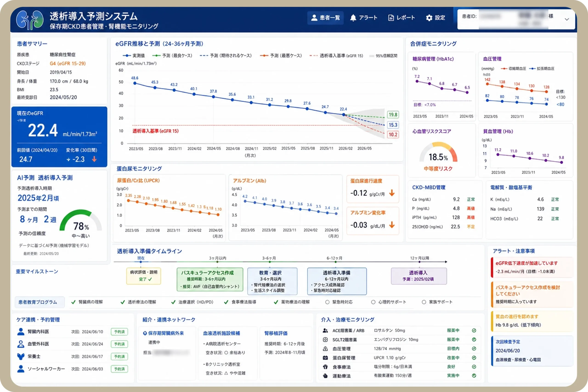Click 予約済 button for ソーシャルワーカー

pos(119,369)
